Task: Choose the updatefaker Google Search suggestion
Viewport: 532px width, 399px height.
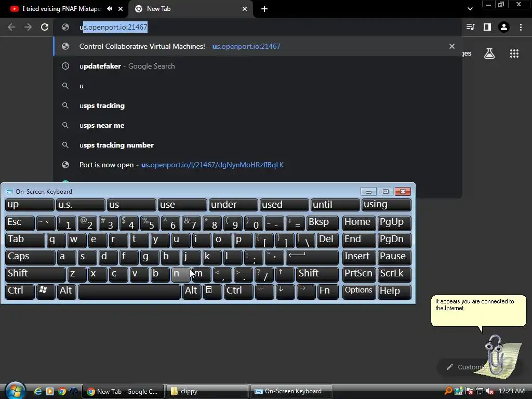Action: 258,66
